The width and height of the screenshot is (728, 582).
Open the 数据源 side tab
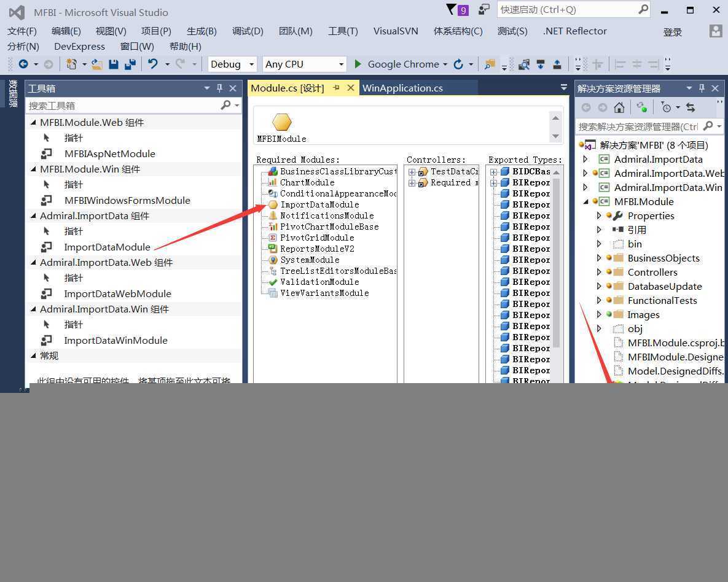click(x=12, y=93)
